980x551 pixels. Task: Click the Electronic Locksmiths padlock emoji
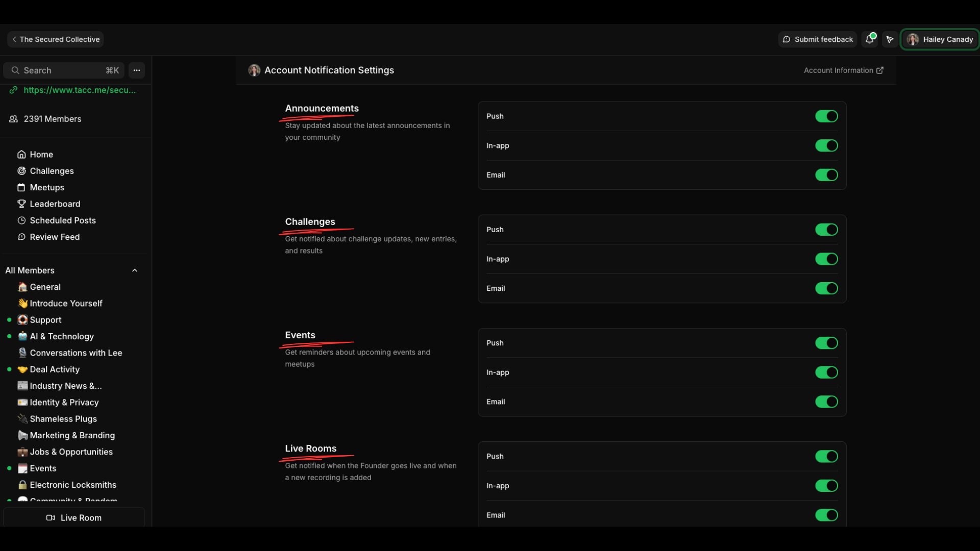click(x=22, y=485)
